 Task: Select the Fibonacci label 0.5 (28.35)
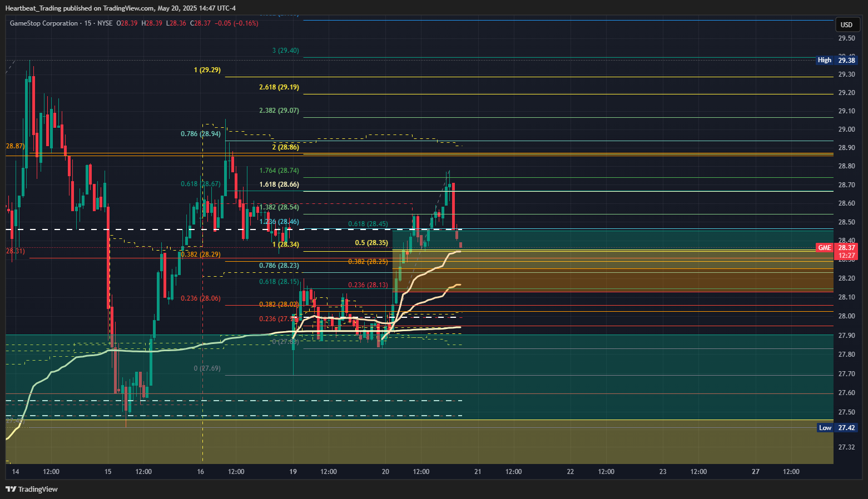point(371,243)
